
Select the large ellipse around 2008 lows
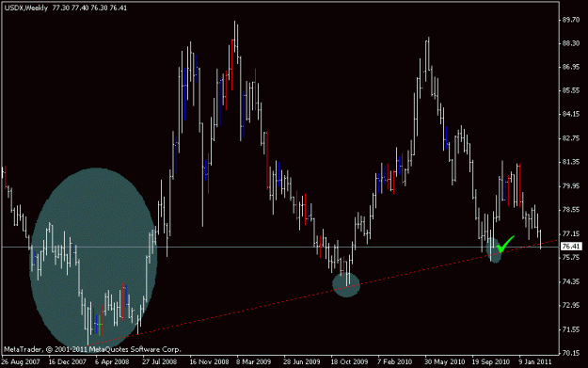[93, 260]
